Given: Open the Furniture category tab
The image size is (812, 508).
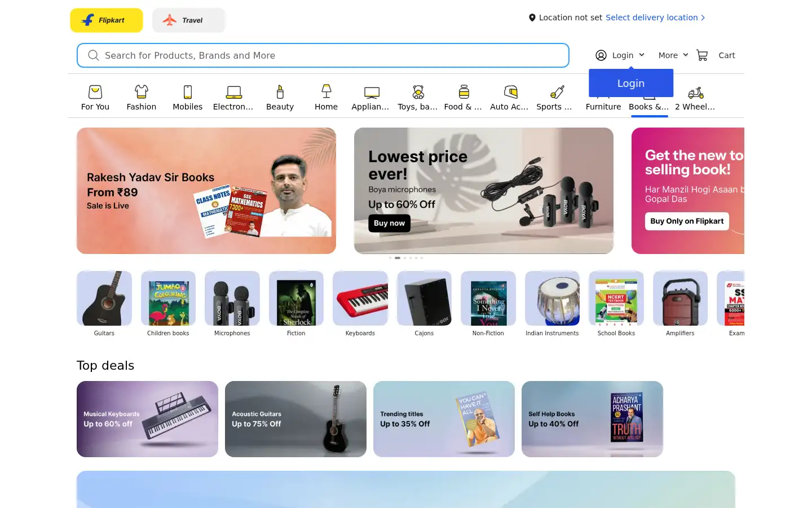Looking at the screenshot, I should (603, 107).
